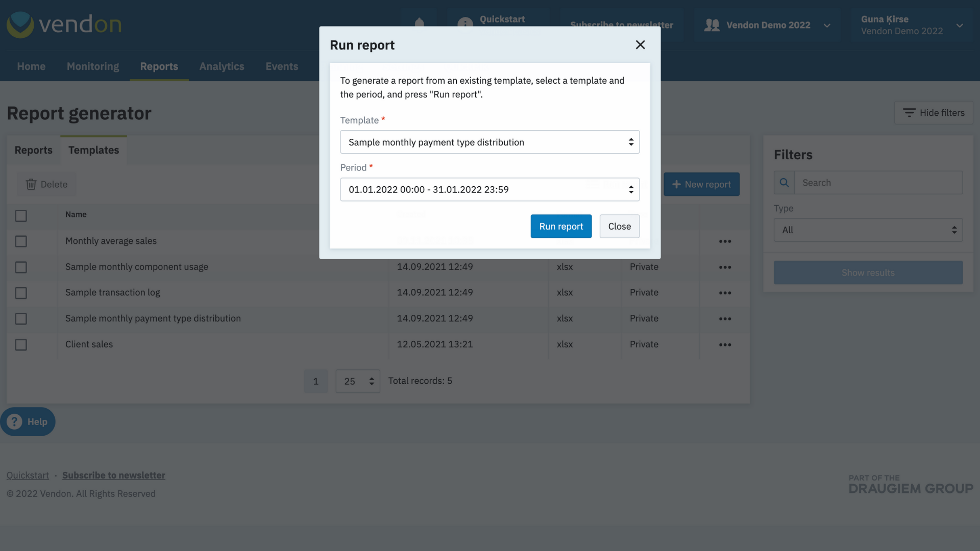Check the Sample monthly payment type distribution row
Screen dimensions: 980x551
(x=21, y=319)
